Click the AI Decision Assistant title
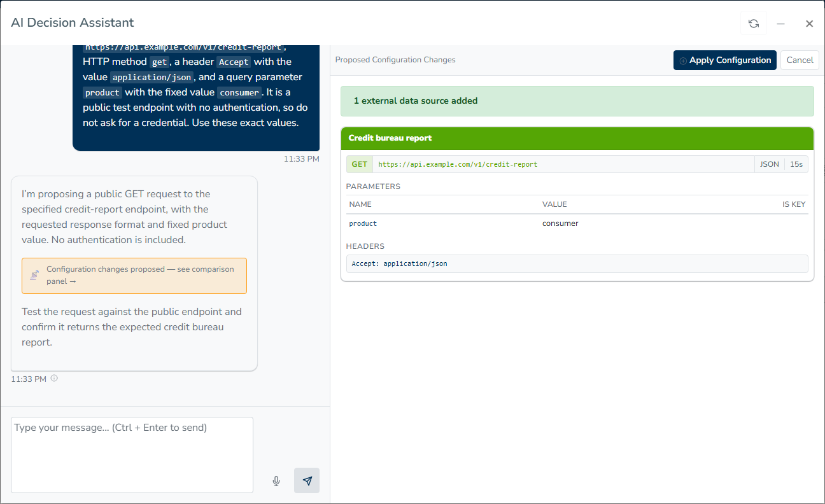This screenshot has height=504, width=825. click(73, 22)
